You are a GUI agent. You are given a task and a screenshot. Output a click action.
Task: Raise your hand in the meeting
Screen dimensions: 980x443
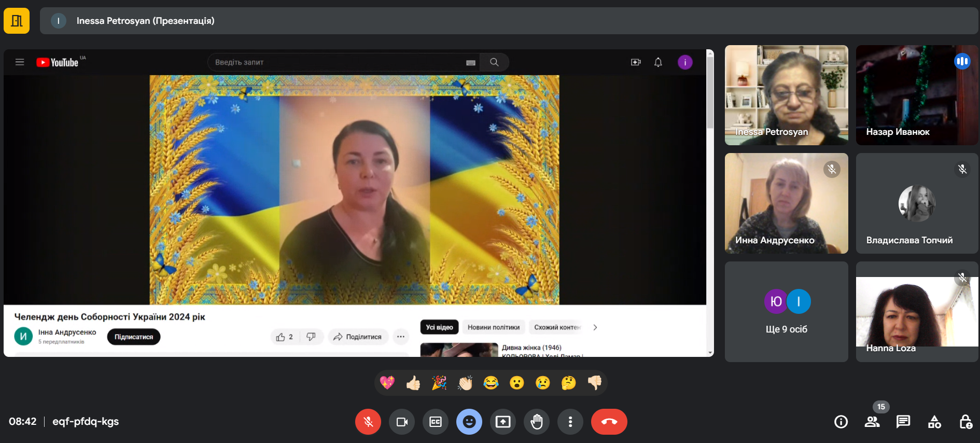click(x=537, y=422)
